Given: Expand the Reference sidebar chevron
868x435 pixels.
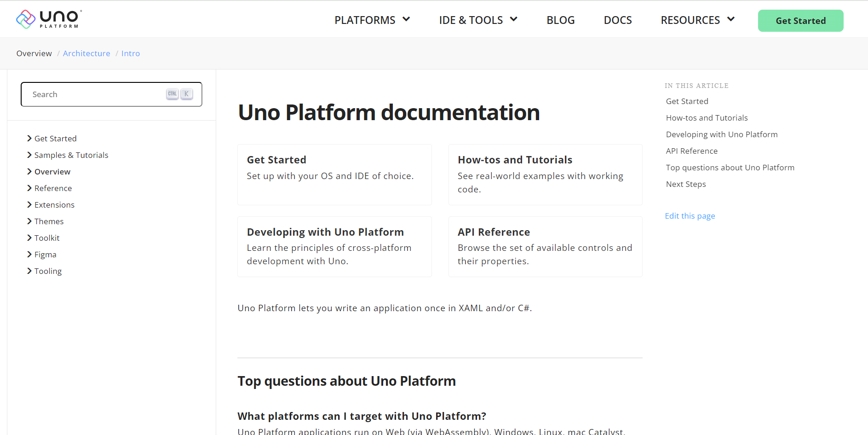Looking at the screenshot, I should [29, 188].
